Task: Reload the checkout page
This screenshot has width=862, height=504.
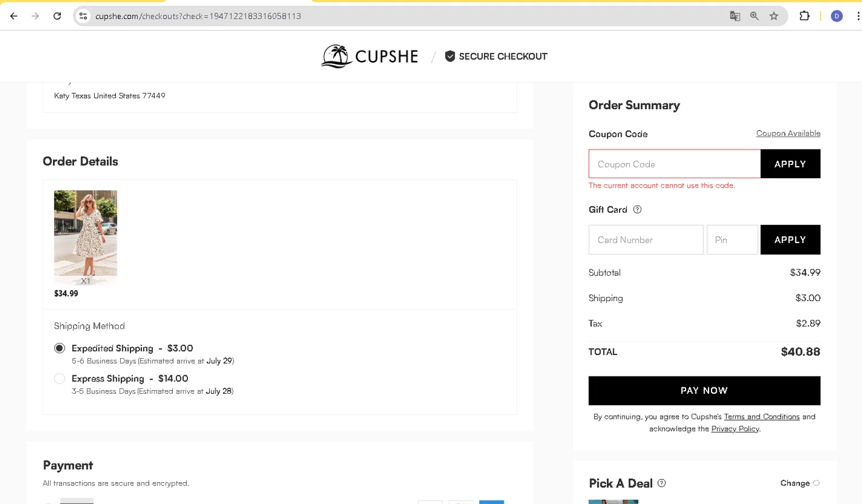Action: tap(57, 16)
